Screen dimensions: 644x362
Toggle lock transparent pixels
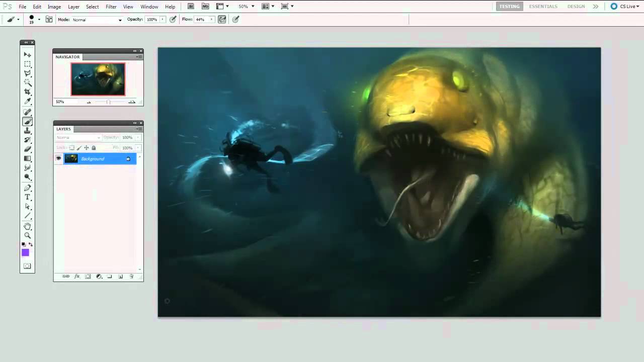pyautogui.click(x=71, y=148)
